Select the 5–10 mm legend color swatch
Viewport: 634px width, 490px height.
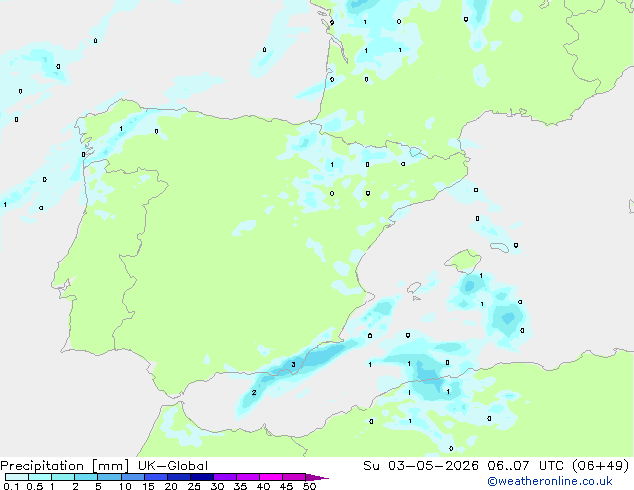[109, 477]
